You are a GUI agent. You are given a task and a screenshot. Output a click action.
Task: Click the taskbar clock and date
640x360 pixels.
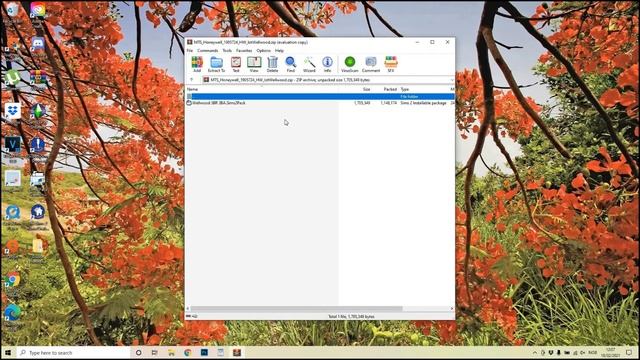pos(611,353)
